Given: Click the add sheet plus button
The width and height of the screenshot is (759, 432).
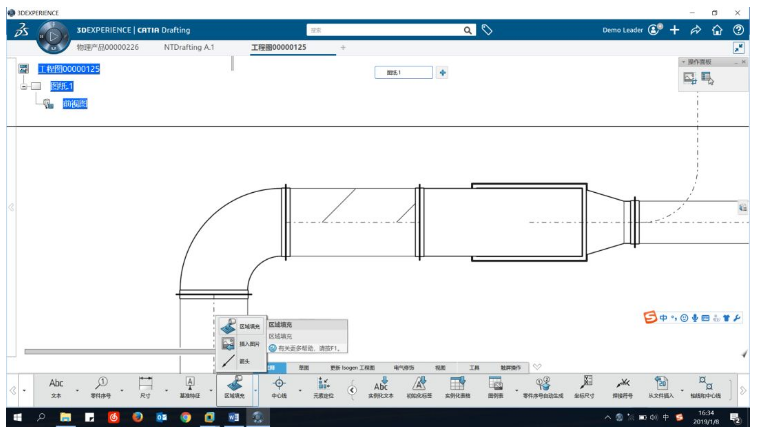Looking at the screenshot, I should click(442, 73).
